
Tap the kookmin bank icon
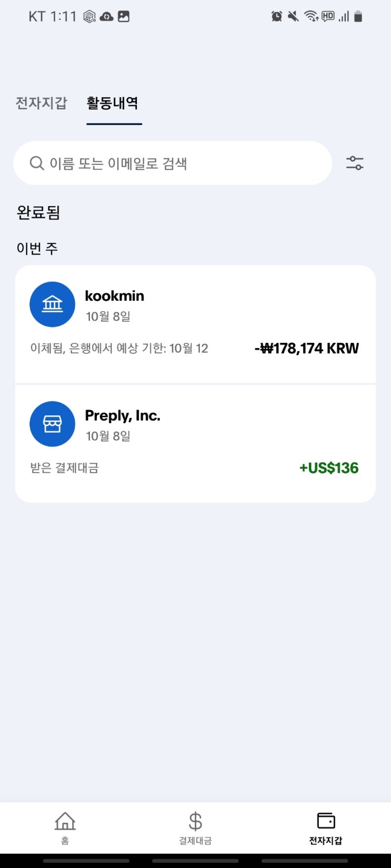pos(52,304)
